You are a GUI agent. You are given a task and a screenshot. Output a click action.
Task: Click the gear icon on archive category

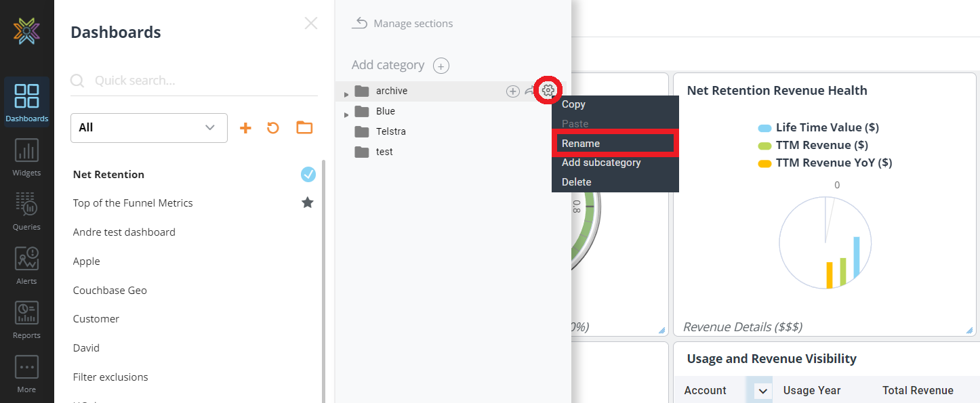[548, 90]
